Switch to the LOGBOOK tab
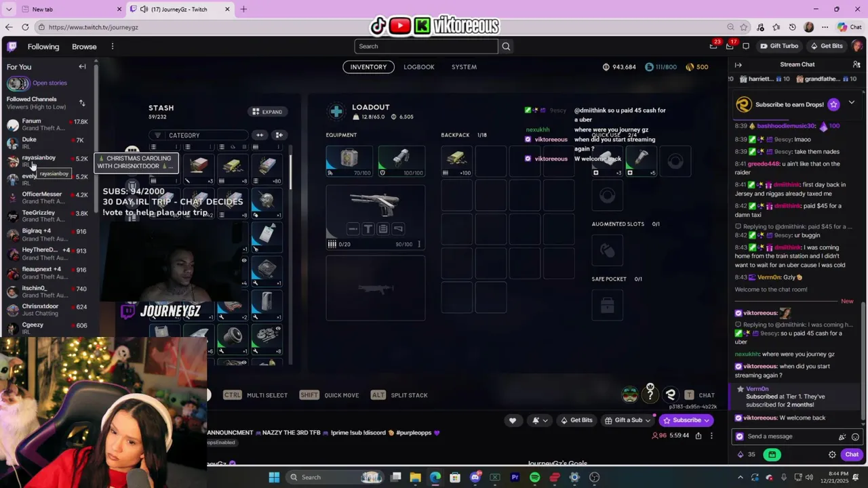The image size is (868, 488). 419,67
